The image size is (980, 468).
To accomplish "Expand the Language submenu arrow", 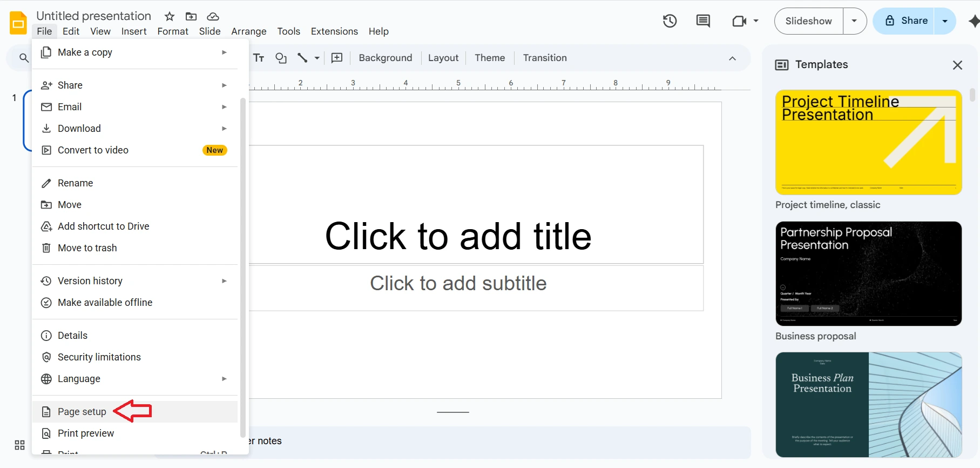I will [224, 379].
